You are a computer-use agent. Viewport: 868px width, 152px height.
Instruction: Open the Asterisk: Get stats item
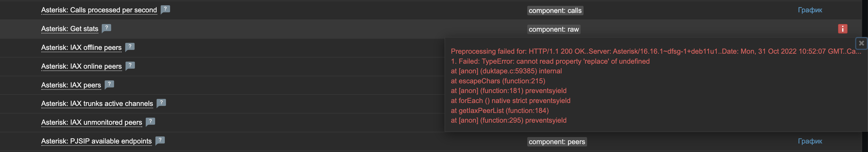tap(70, 29)
